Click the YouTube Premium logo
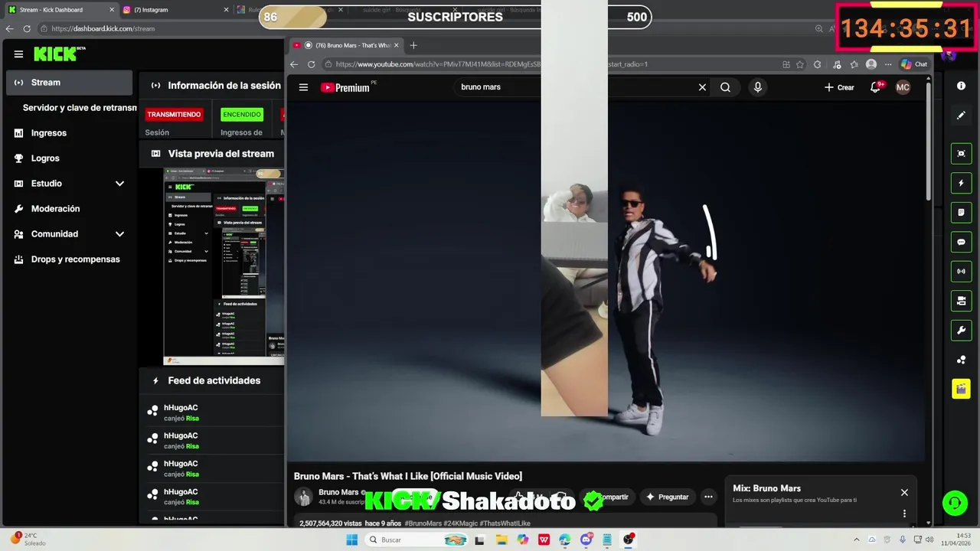The image size is (980, 551). (345, 87)
